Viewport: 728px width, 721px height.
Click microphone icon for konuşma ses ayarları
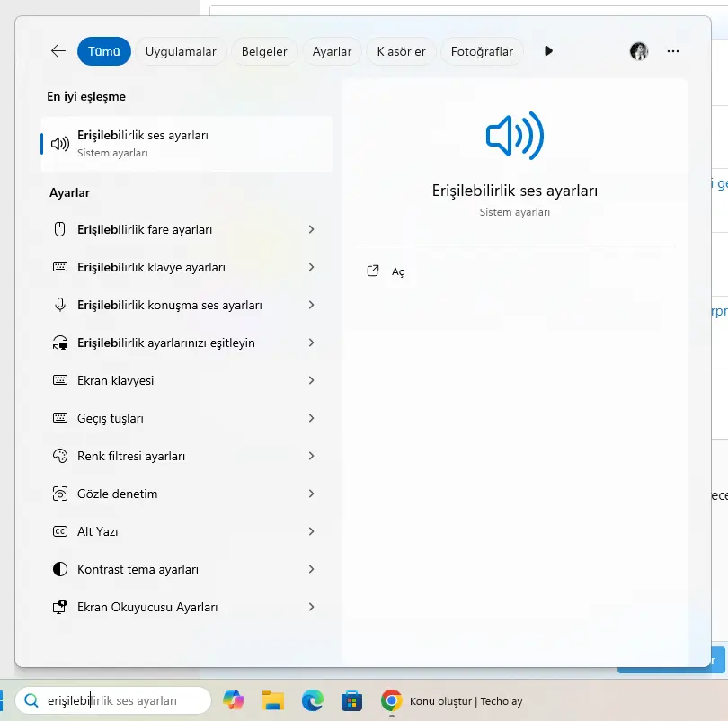click(60, 305)
